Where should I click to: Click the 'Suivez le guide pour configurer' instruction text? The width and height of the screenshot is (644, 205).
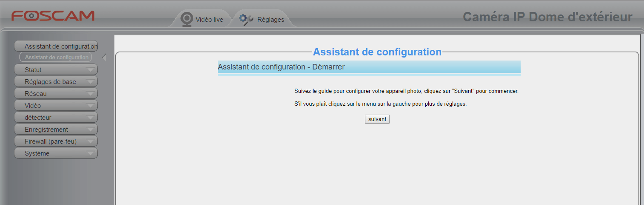point(406,91)
